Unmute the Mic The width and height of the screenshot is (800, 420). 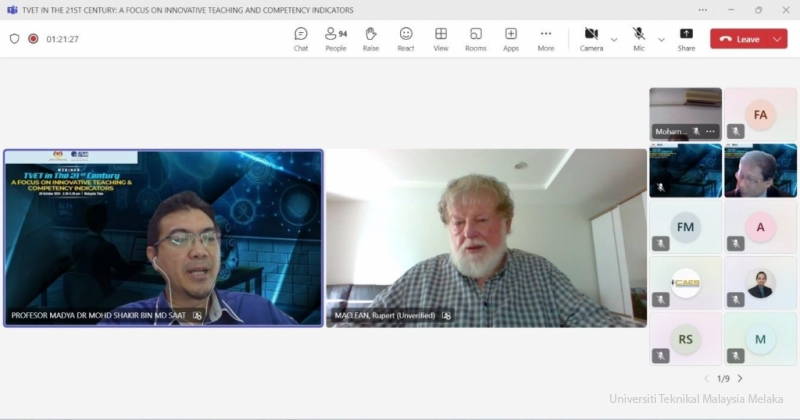point(639,38)
